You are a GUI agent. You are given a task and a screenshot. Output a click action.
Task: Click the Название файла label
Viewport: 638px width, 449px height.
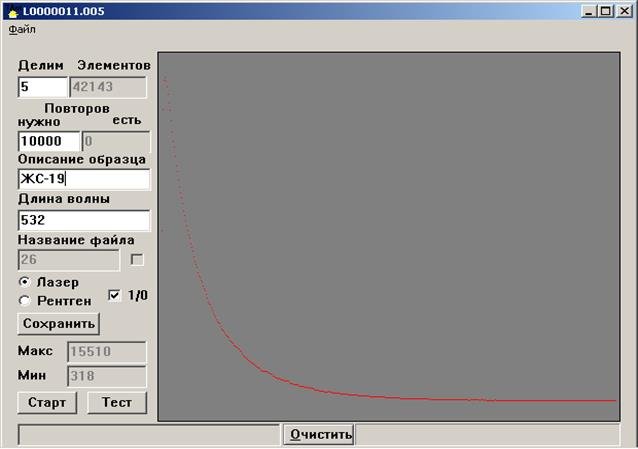tap(76, 240)
